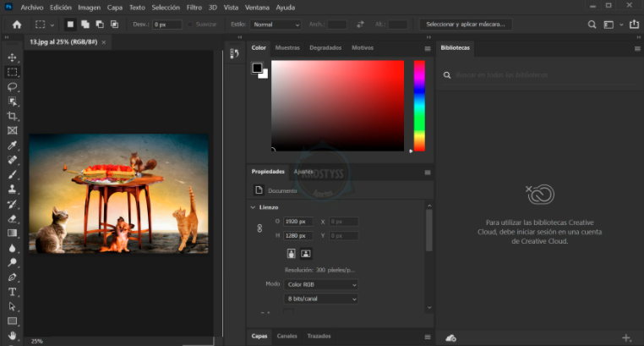This screenshot has width=644, height=346.
Task: Click the background color swatch
Action: click(x=264, y=74)
